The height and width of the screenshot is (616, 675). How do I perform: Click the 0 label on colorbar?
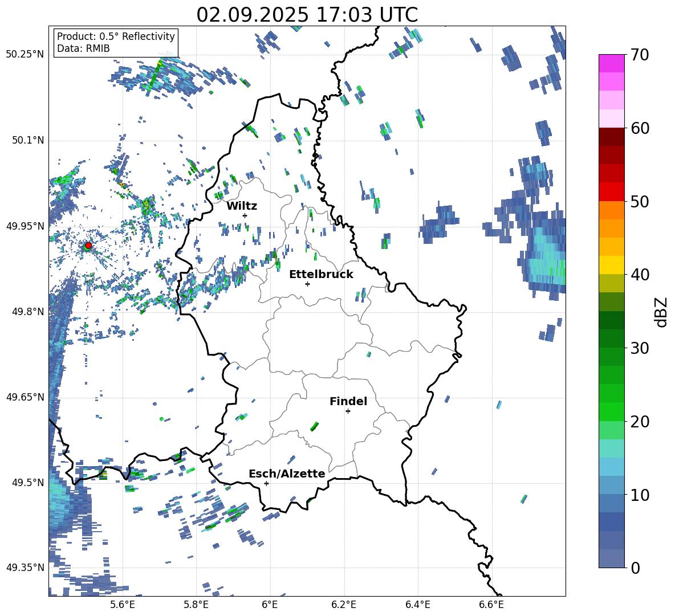tap(635, 568)
